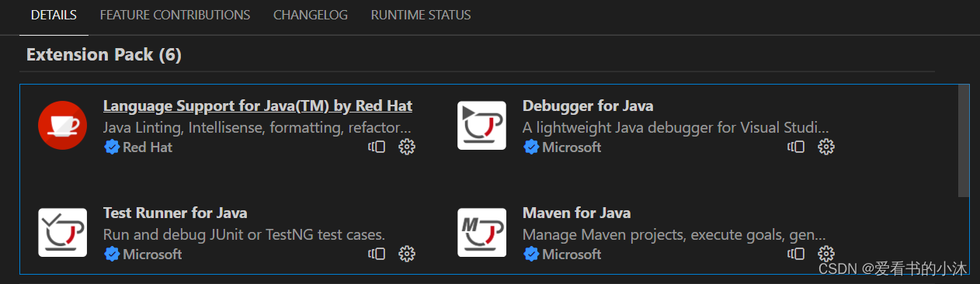Open manage gear for Debugger for Java
Screen dimensions: 980x284
tap(826, 147)
